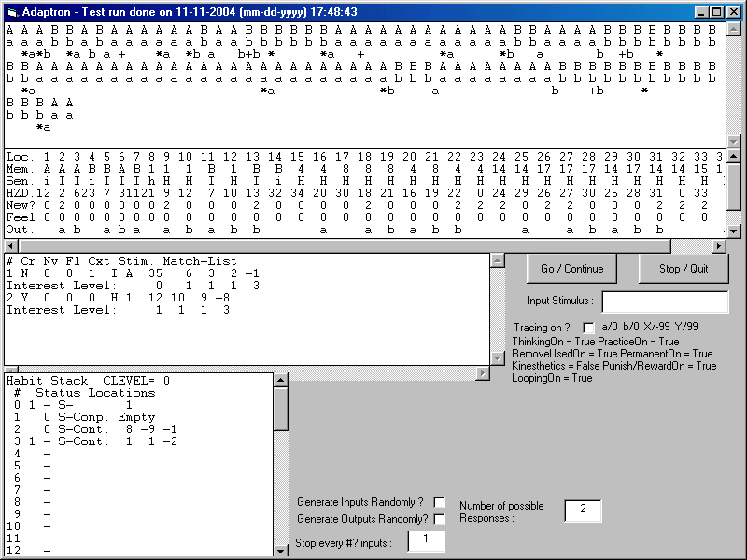This screenshot has height=560, width=747.
Task: Start the run with Go / Continue
Action: tap(571, 269)
